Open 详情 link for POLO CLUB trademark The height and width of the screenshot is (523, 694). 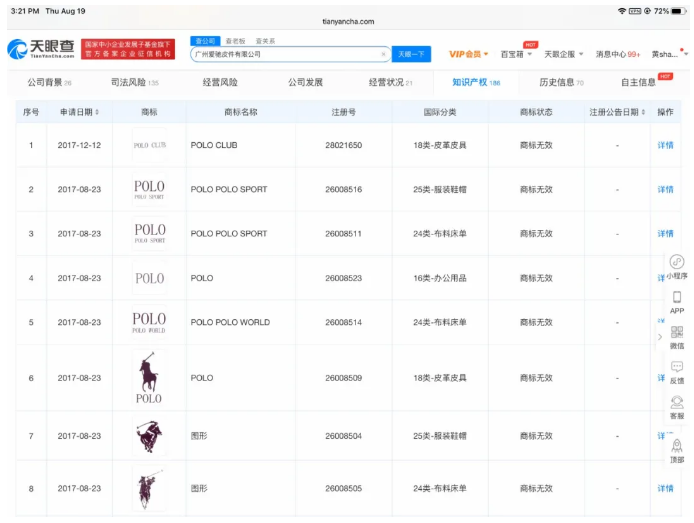[665, 145]
